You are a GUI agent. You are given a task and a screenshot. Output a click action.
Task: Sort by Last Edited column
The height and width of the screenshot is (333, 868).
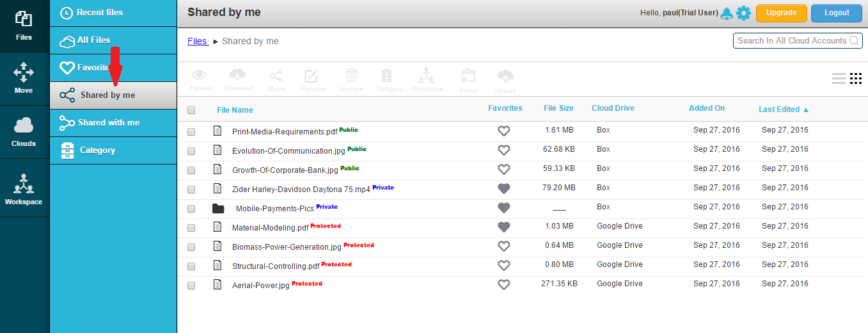point(783,110)
